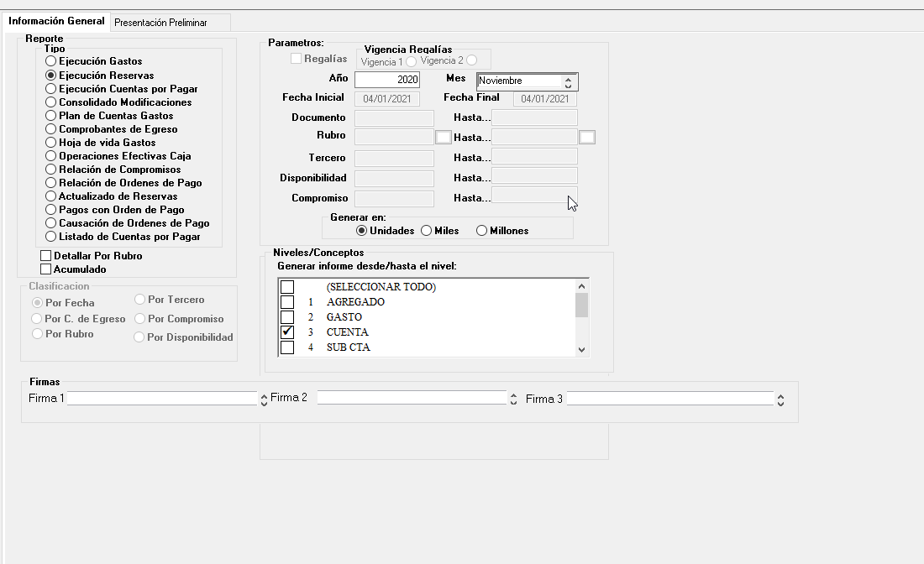Open the Información General tab
Image resolution: width=924 pixels, height=564 pixels.
pos(57,21)
